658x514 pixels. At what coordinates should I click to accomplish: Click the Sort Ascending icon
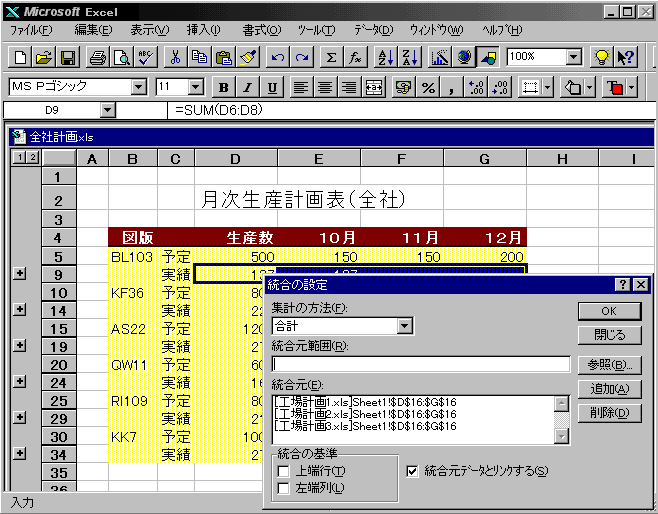(385, 58)
